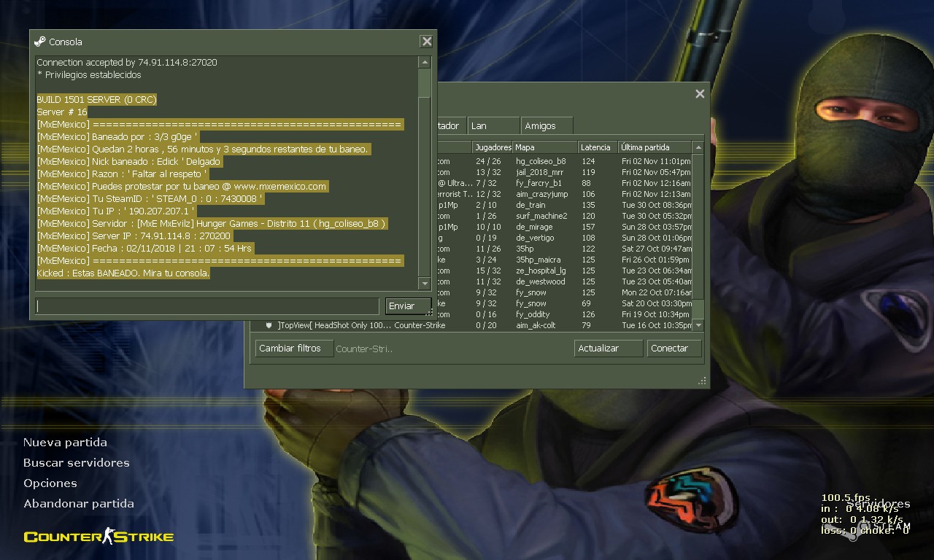The height and width of the screenshot is (560, 934).
Task: Click the Enviar button
Action: click(409, 306)
